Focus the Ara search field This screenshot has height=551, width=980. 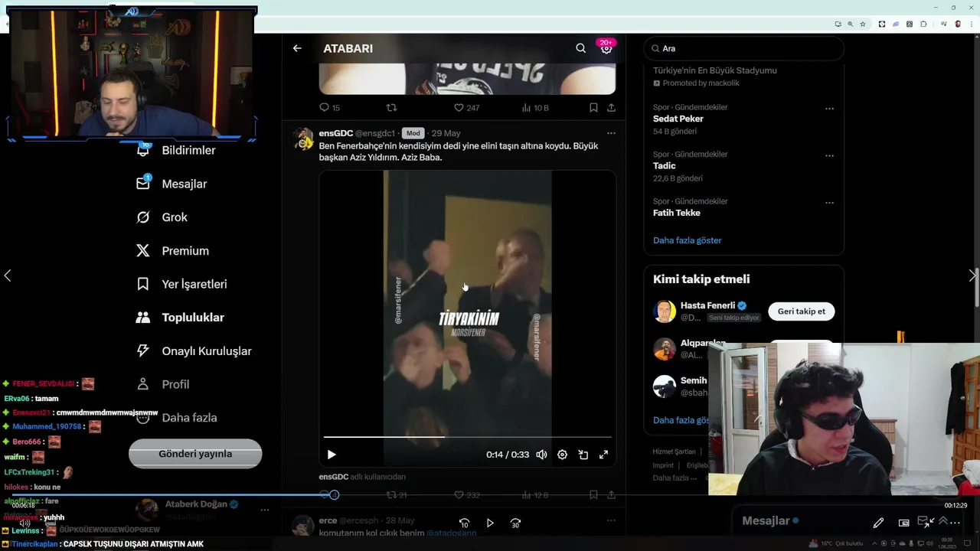[x=743, y=48]
